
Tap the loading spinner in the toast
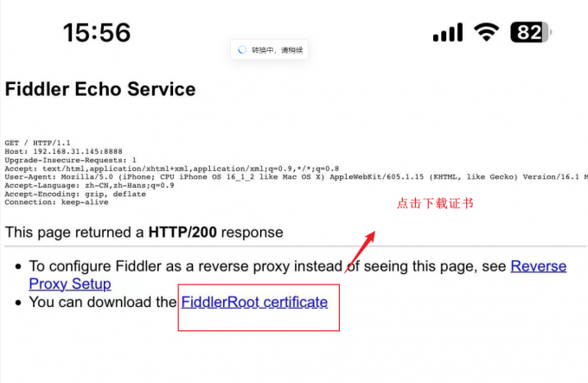pos(242,50)
